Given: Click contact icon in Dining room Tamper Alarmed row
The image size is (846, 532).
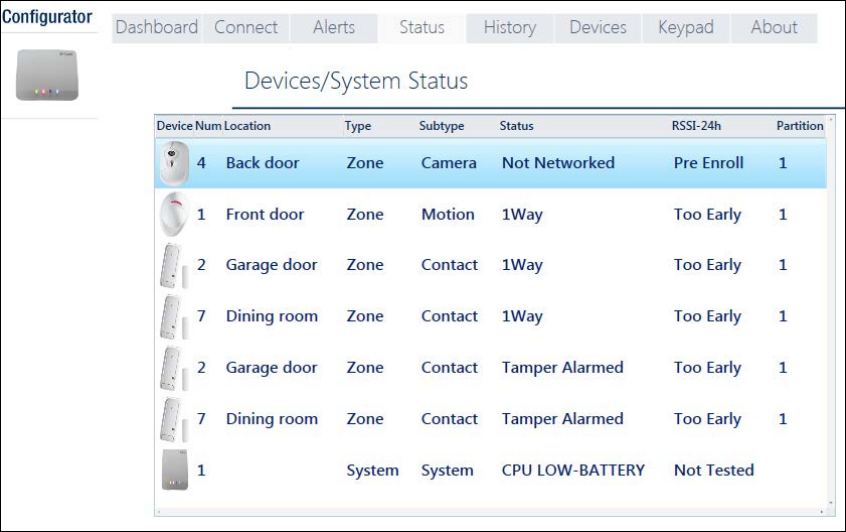Looking at the screenshot, I should 173,419.
